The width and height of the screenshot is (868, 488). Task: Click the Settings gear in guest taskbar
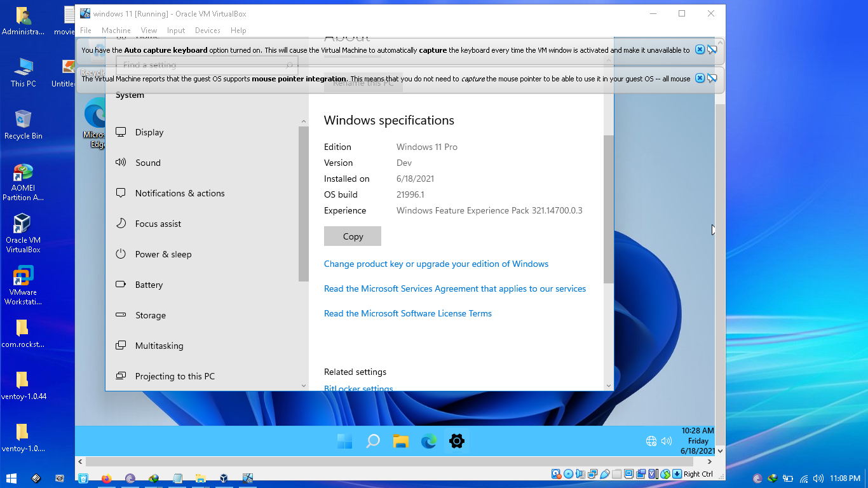tap(456, 441)
